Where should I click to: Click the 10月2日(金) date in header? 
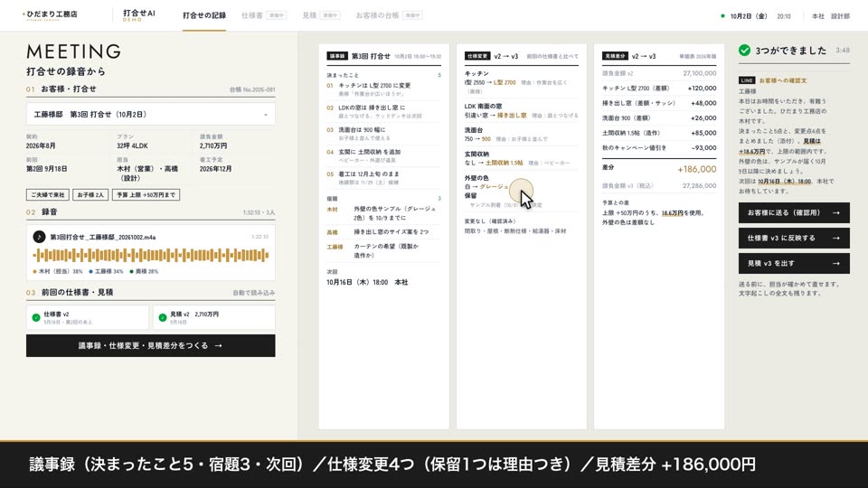749,16
